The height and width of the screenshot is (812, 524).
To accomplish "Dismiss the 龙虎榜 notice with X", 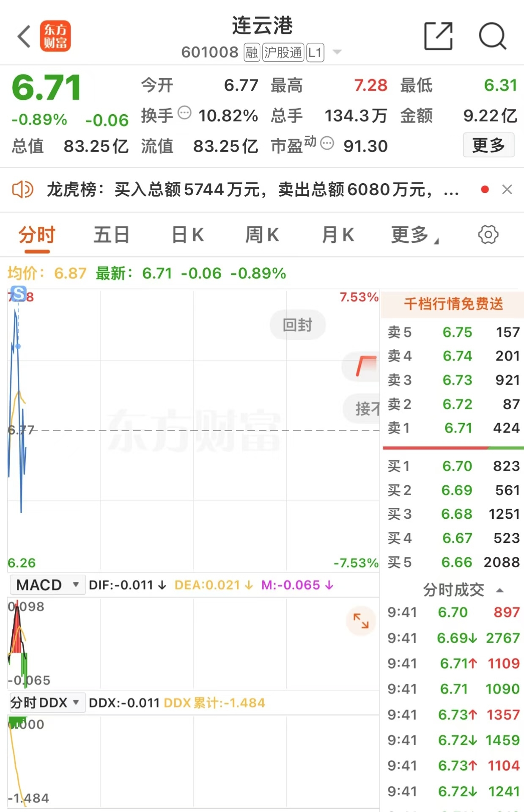I will [507, 189].
